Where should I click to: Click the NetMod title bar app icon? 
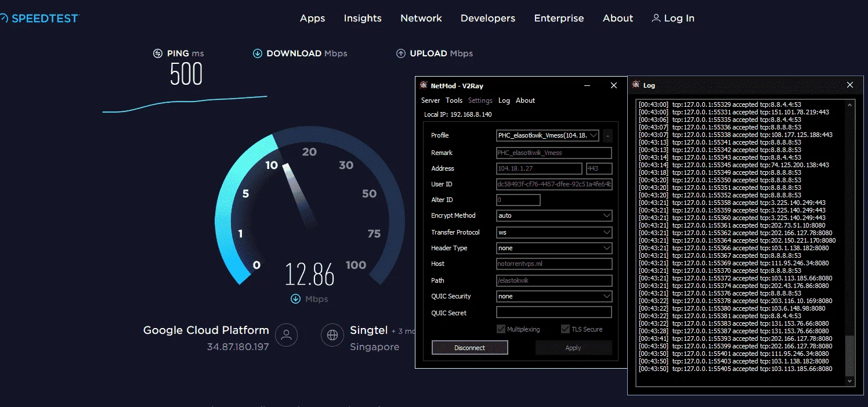tap(424, 85)
